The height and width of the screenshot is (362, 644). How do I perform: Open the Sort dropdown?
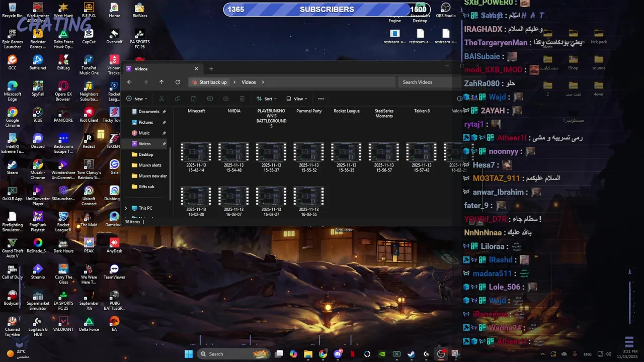click(x=267, y=99)
